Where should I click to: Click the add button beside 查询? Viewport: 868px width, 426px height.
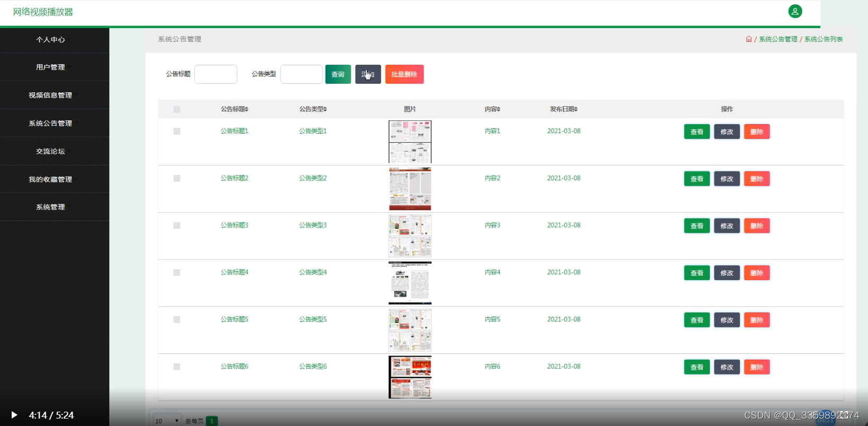click(x=368, y=74)
